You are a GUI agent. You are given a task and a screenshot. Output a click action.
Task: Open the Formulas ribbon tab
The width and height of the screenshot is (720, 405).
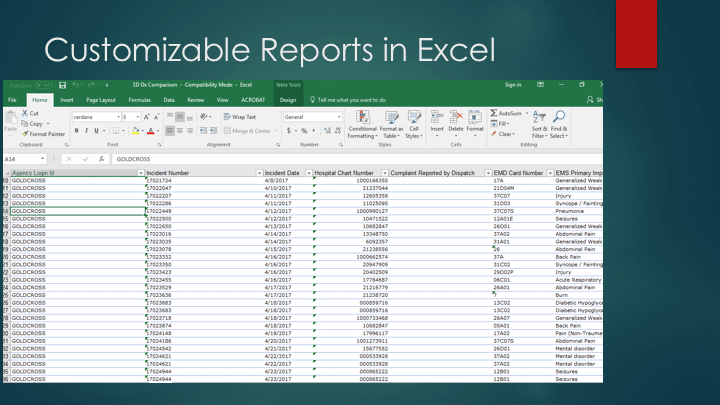(x=139, y=100)
